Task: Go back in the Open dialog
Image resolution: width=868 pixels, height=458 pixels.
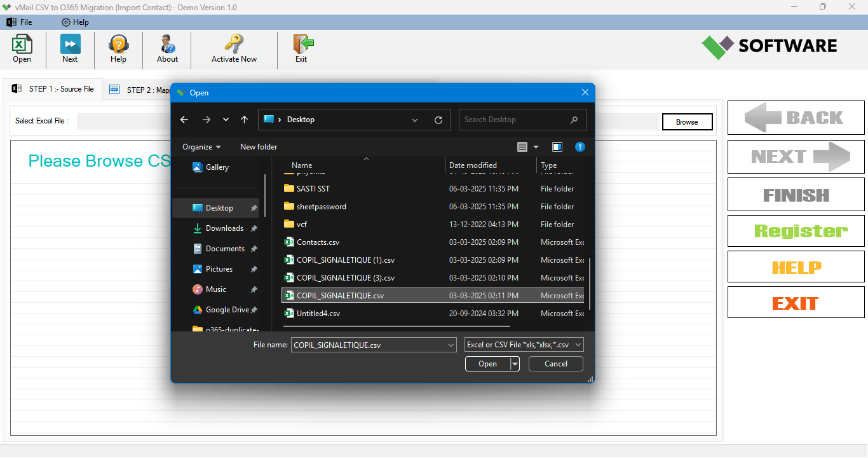Action: (184, 120)
